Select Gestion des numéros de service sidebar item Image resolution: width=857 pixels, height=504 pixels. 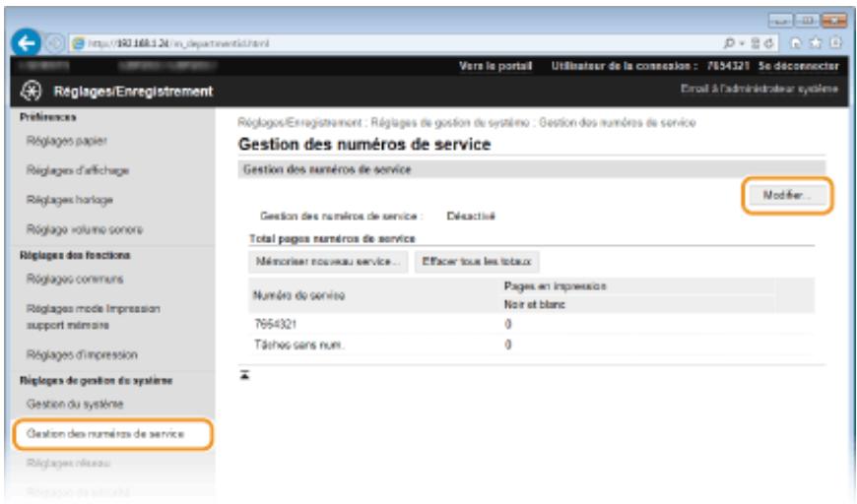(x=112, y=434)
